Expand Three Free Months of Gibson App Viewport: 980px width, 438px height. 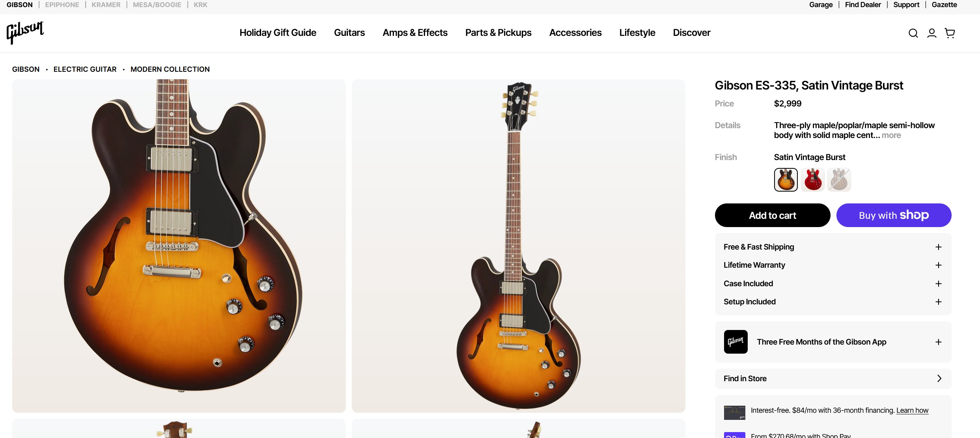pyautogui.click(x=833, y=342)
